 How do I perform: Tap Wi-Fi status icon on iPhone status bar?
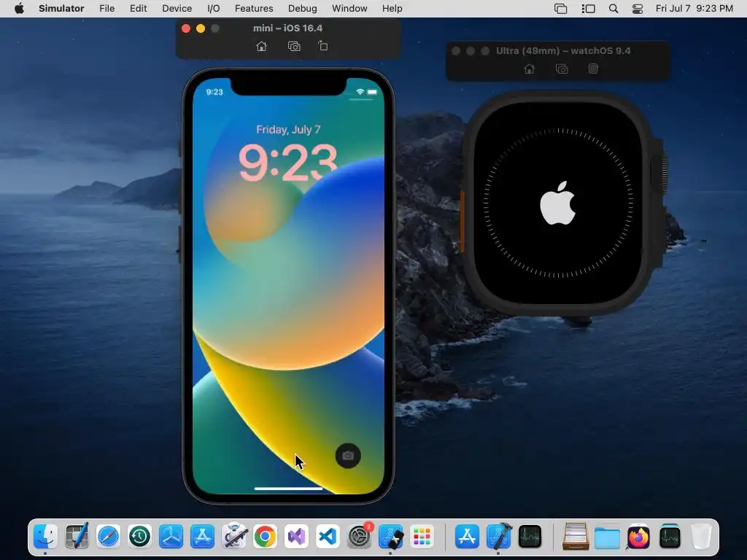[360, 92]
